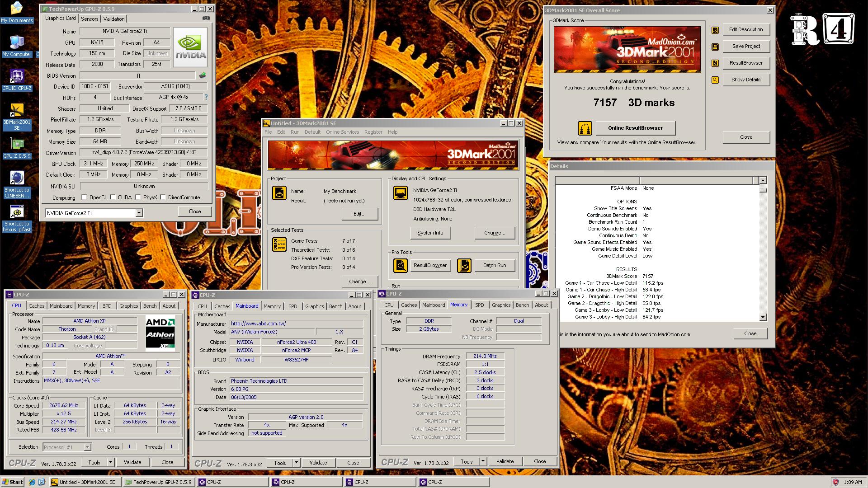Click Edit... button in Project section
Screen dimensions: 868x488
point(359,214)
